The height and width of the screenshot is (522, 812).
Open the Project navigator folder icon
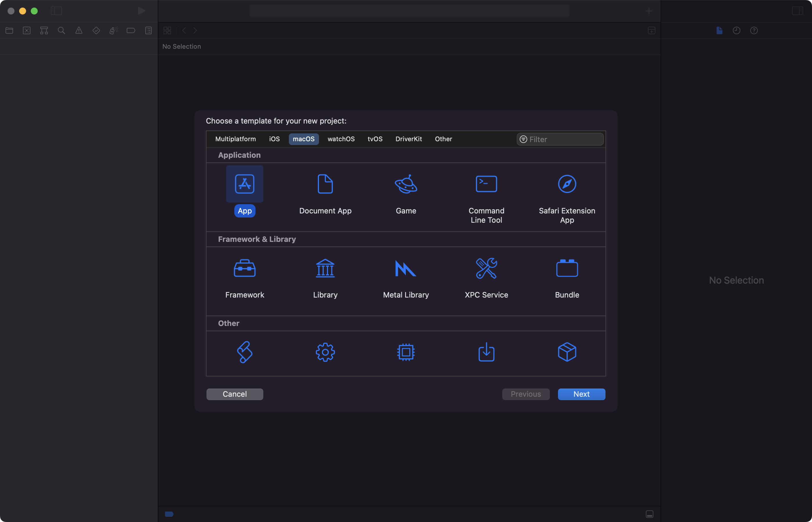tap(10, 30)
